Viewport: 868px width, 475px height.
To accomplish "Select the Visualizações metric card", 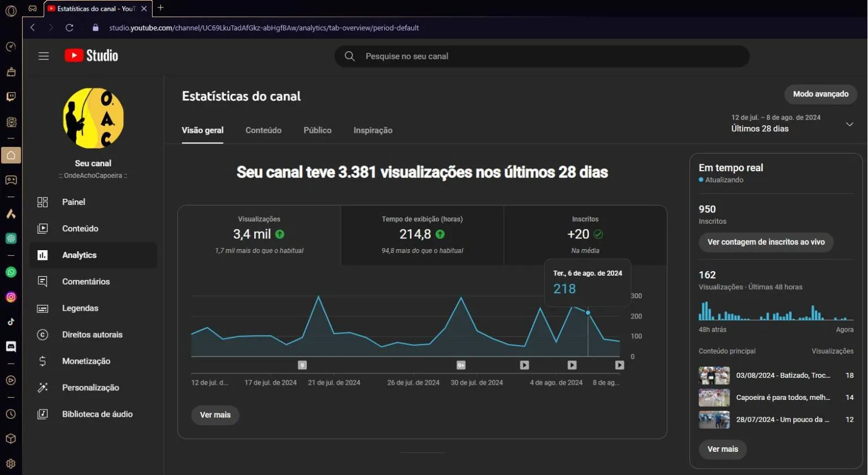I will pos(259,235).
